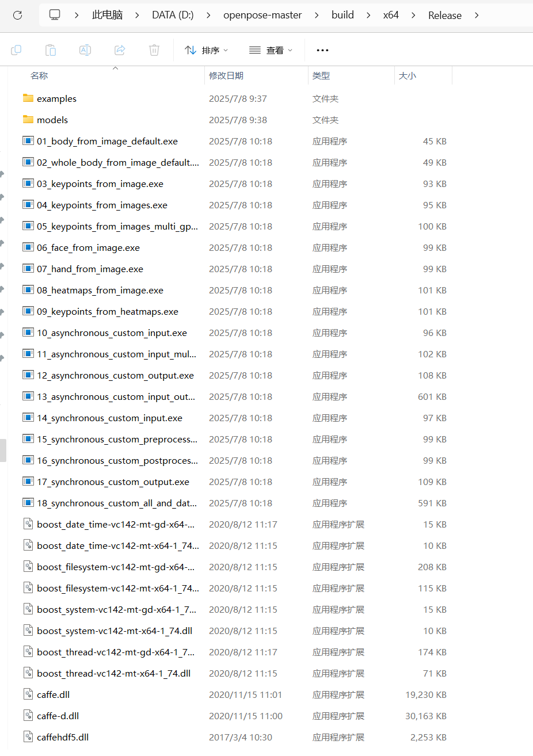Sort files by the 名称 column header
Viewport: 533px width, 756px height.
coord(39,75)
